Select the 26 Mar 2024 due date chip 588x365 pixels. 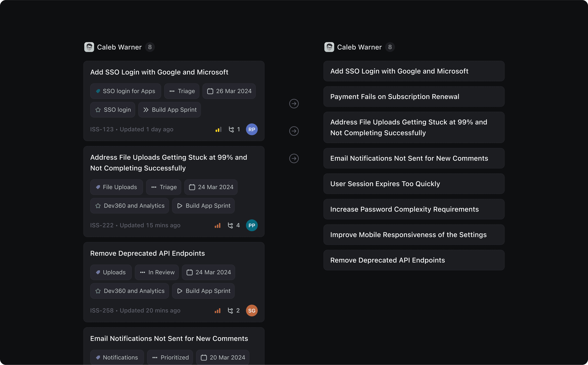(229, 91)
